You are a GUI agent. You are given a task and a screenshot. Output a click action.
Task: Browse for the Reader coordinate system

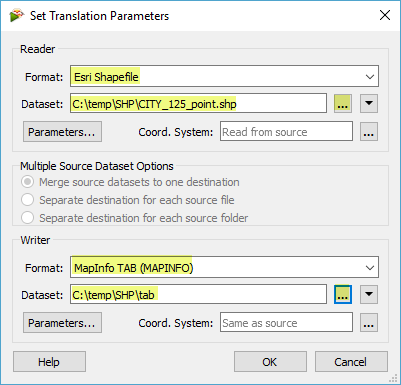coord(369,131)
